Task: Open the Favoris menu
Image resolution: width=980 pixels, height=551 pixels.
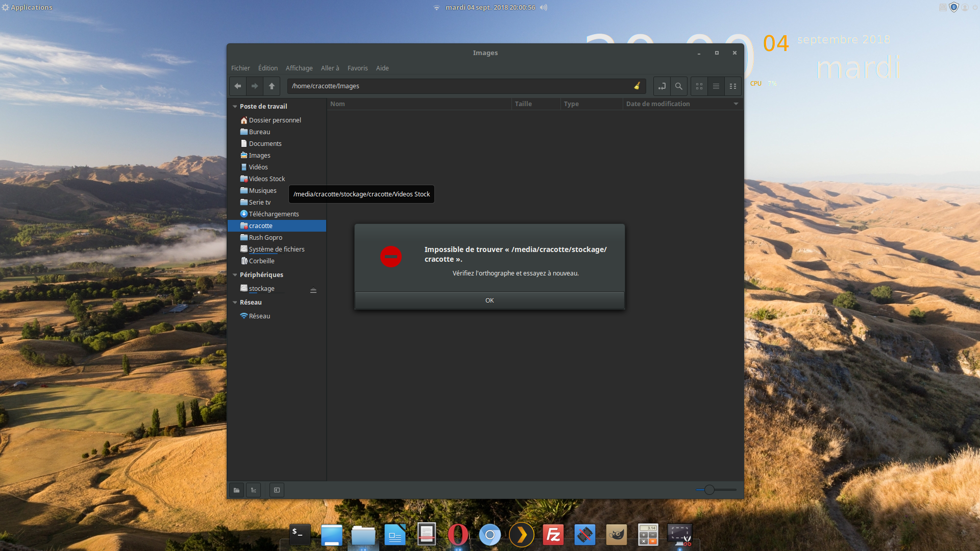Action: click(357, 68)
